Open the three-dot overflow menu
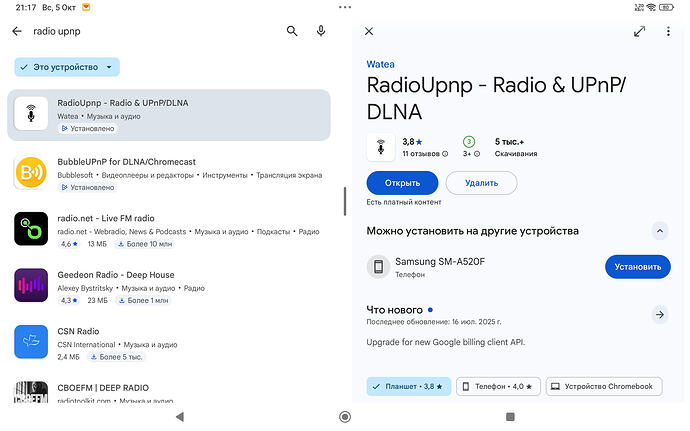The height and width of the screenshot is (431, 690). click(x=668, y=31)
